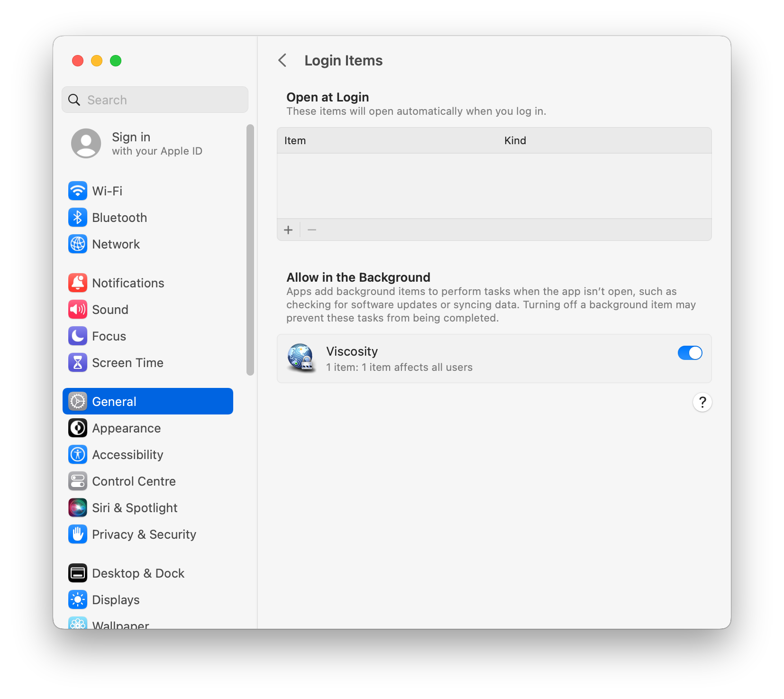Open Siri & Spotlight label

[x=135, y=508]
